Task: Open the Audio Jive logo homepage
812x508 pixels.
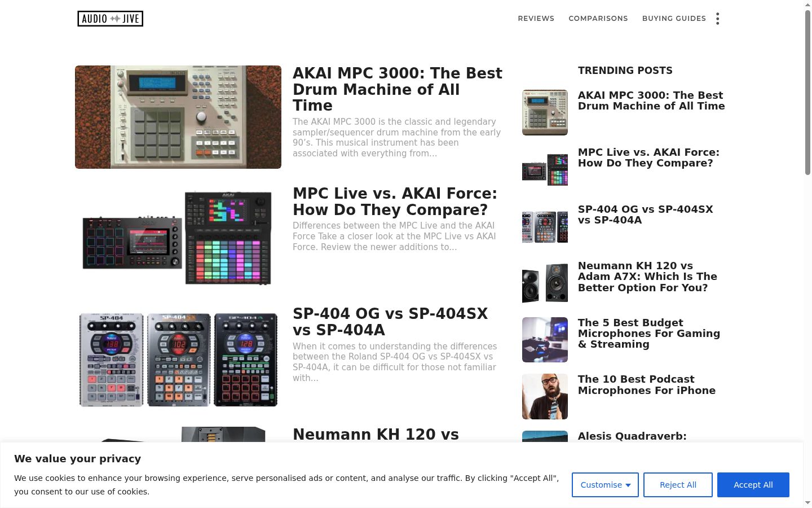Action: click(111, 19)
